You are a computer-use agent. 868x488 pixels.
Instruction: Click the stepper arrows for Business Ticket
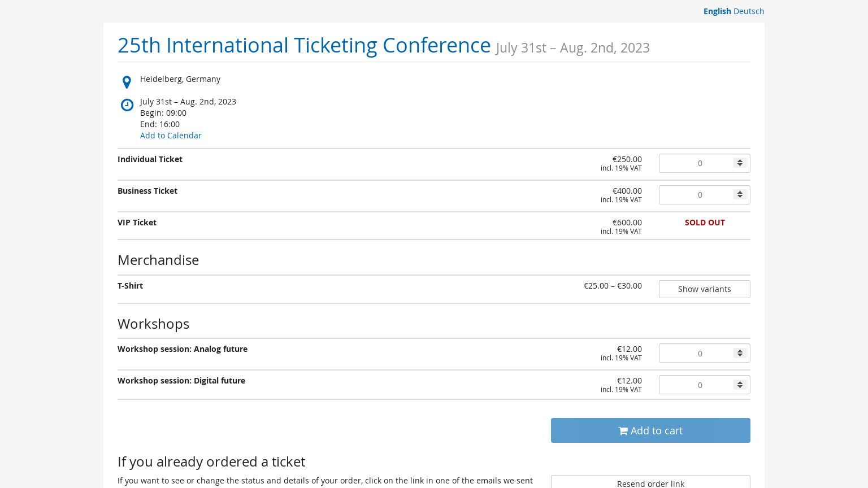pos(740,194)
